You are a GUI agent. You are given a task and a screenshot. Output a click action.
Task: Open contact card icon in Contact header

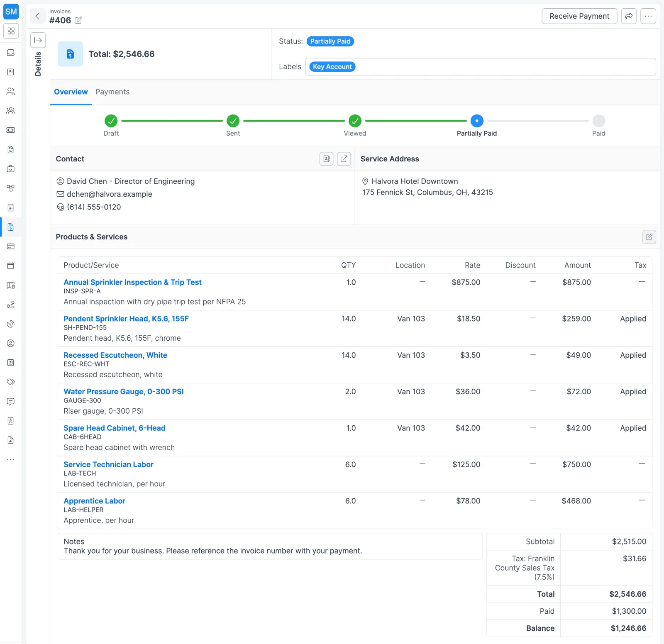pos(327,159)
